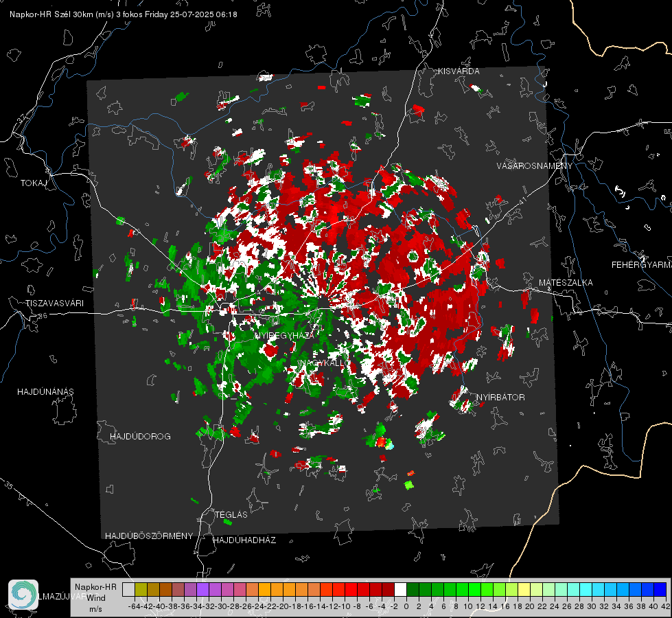Select the NAGYKÁLLÓ label
The width and height of the screenshot is (672, 618).
pyautogui.click(x=325, y=363)
